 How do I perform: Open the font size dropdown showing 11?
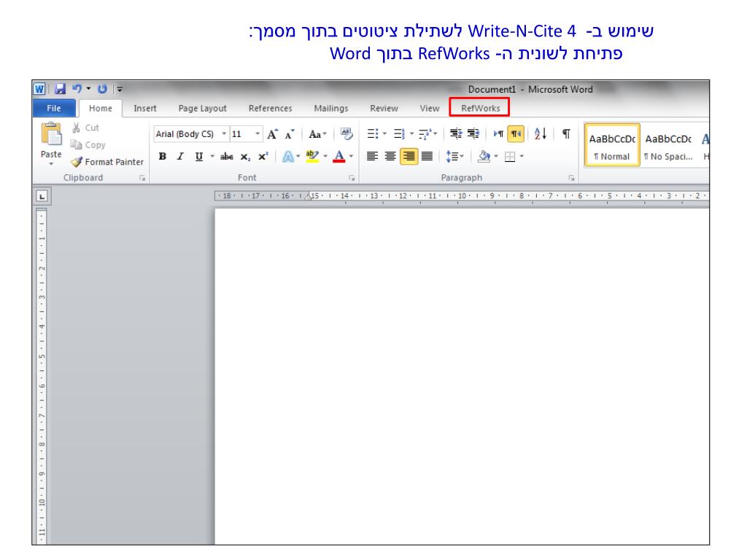coord(258,134)
